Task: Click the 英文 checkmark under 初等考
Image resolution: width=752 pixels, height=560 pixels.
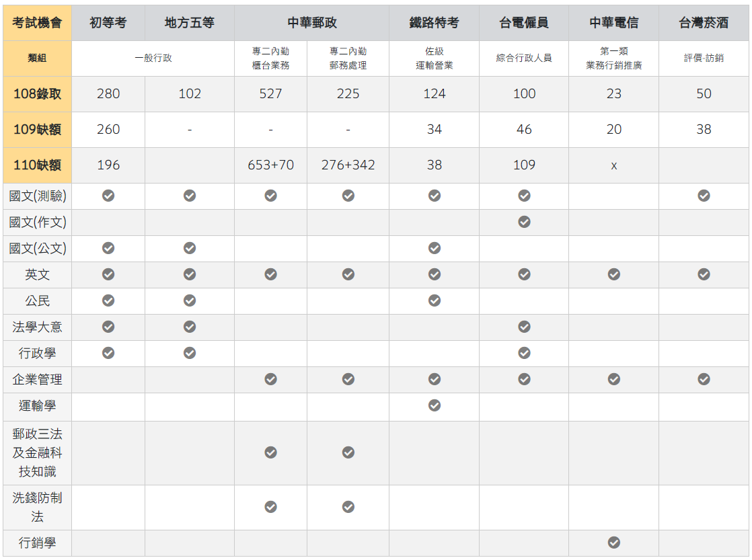Action: pos(108,274)
